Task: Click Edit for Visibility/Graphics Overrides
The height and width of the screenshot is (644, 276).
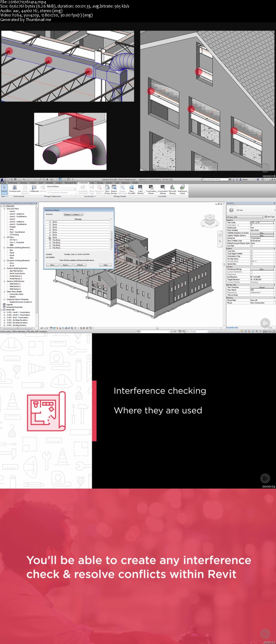Action: (x=262, y=233)
